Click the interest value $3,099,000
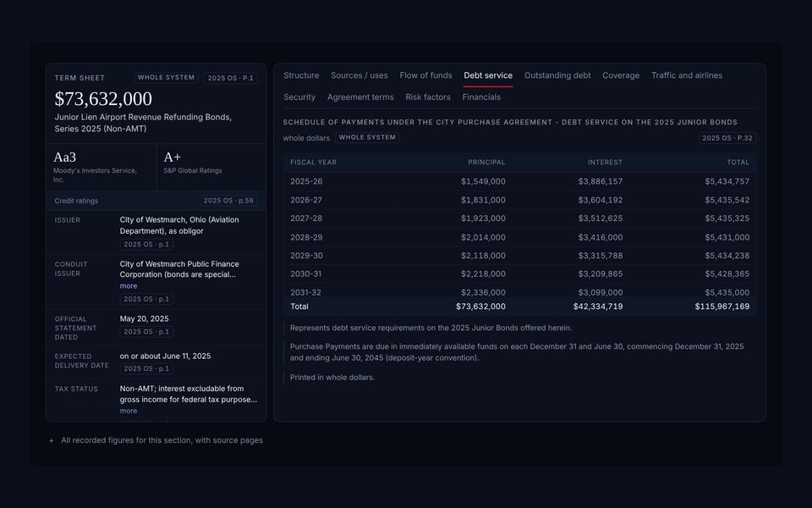This screenshot has height=508, width=812. tap(601, 292)
